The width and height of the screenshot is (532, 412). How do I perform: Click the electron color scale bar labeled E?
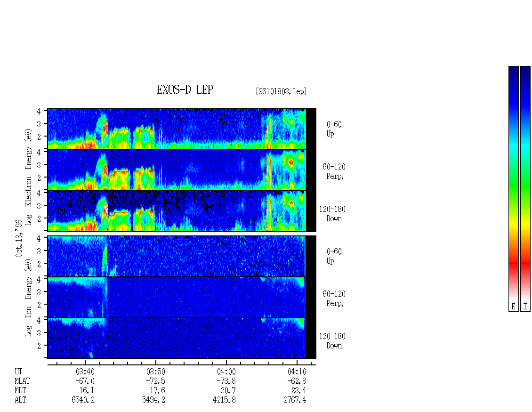coord(513,184)
